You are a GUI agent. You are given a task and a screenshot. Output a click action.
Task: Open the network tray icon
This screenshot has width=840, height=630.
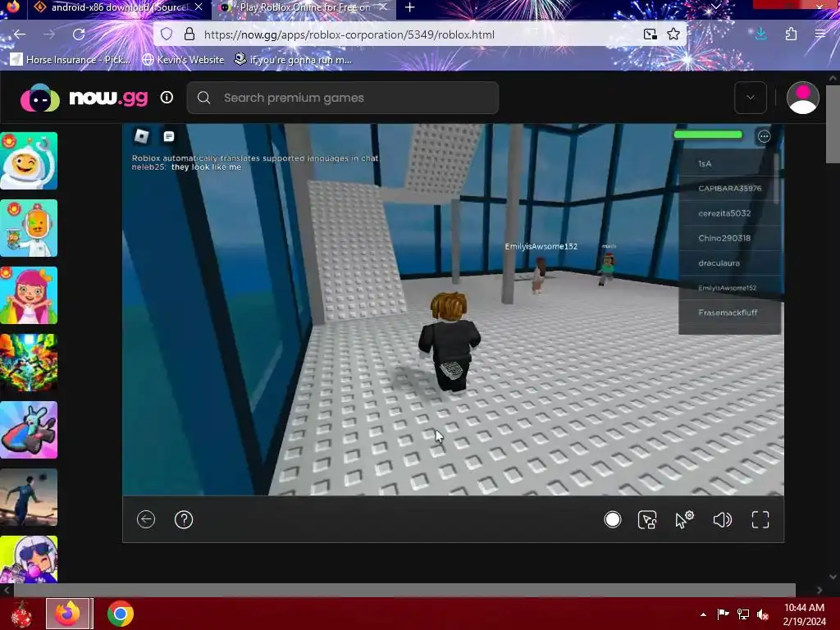(x=743, y=614)
